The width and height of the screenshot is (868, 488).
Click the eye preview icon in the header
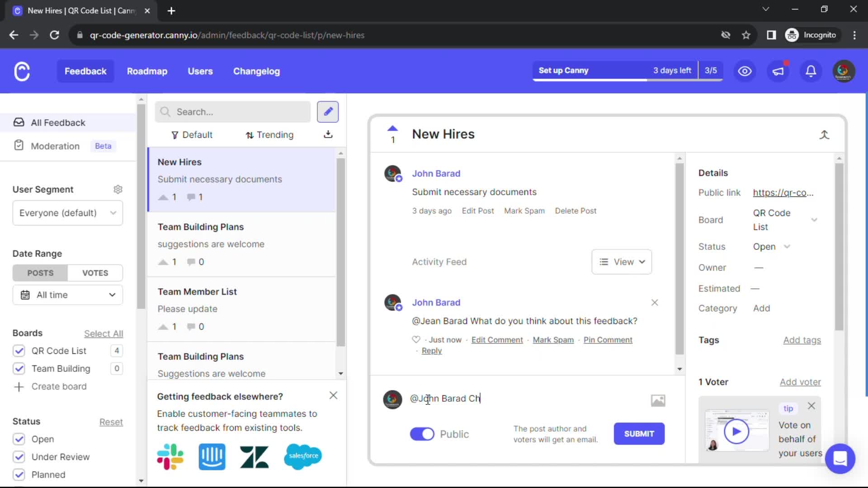pyautogui.click(x=745, y=71)
